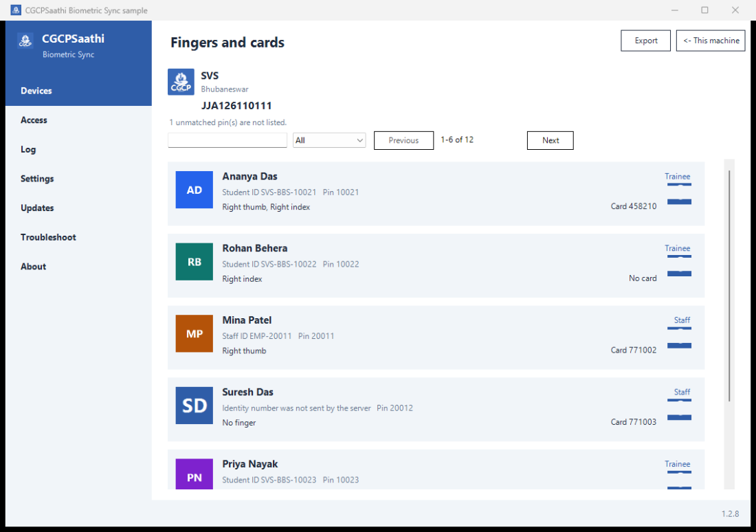
Task: Click the vertical scrollbar of the people list
Action: coord(729,285)
